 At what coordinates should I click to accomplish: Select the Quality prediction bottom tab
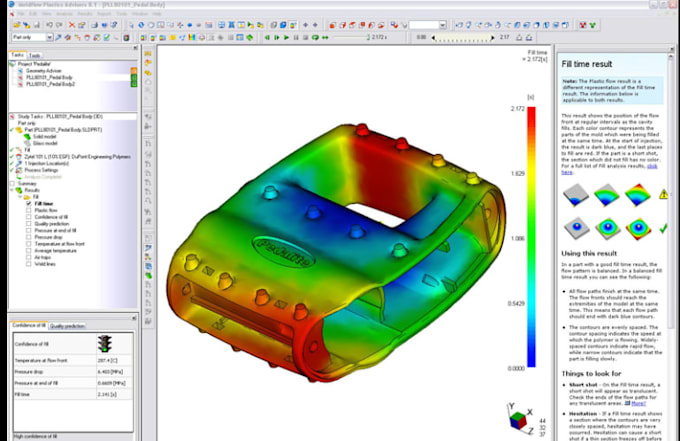coord(67,326)
